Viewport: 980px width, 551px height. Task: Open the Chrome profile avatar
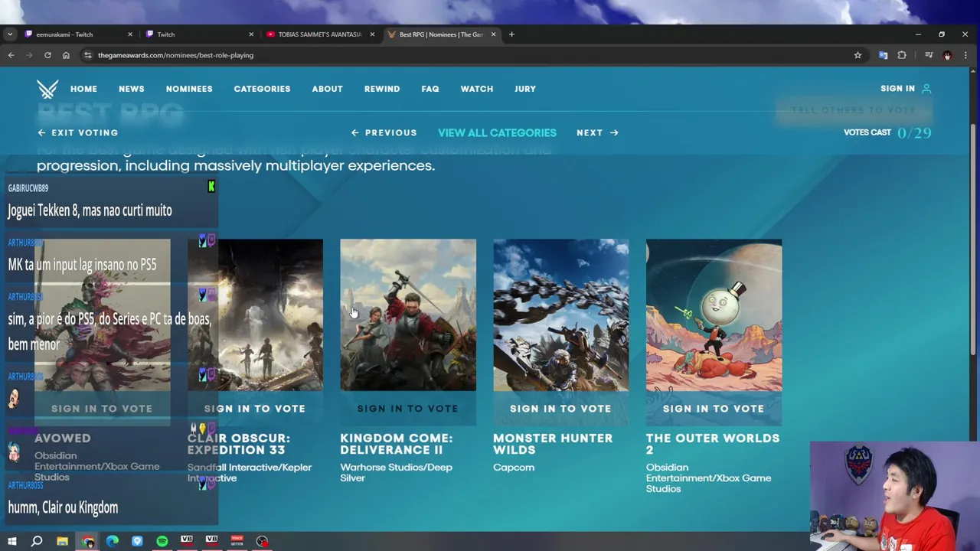[947, 55]
